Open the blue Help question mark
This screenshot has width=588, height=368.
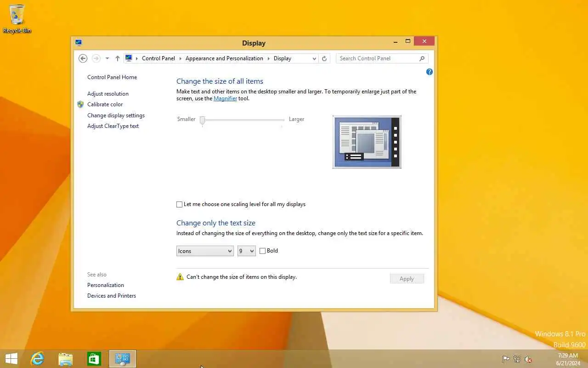pos(429,72)
